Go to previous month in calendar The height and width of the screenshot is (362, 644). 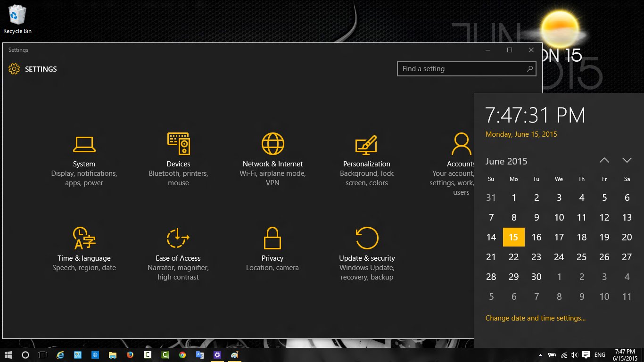[x=604, y=161]
